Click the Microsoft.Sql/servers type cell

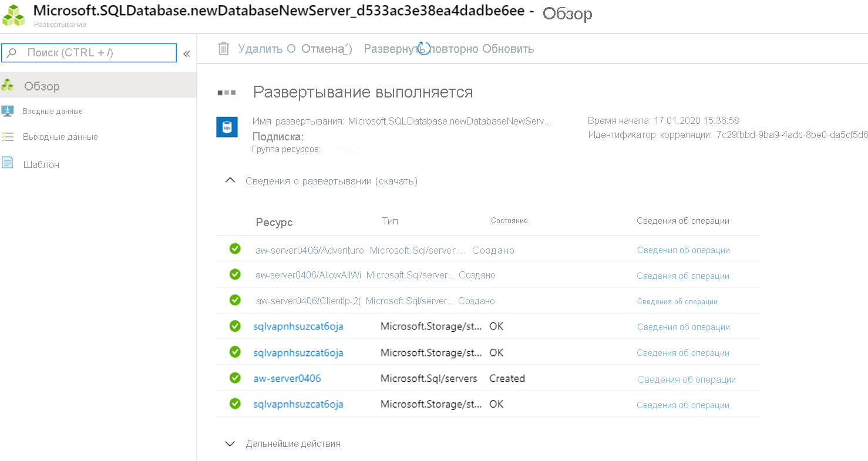pyautogui.click(x=429, y=378)
